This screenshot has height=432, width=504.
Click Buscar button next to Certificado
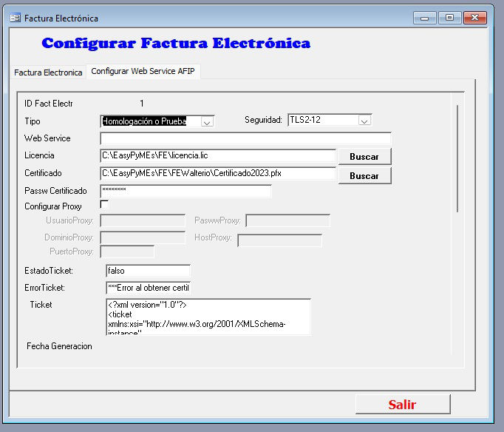364,175
